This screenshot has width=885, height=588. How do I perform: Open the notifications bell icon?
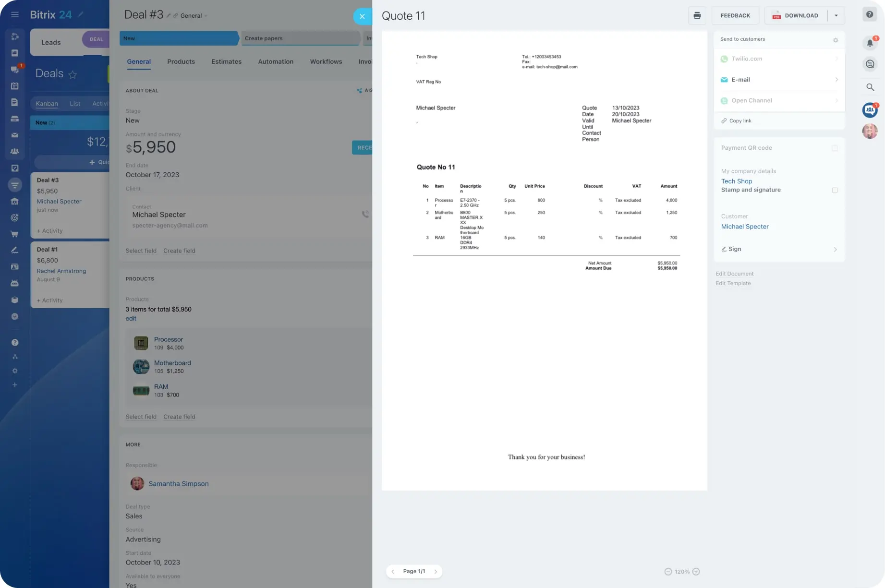click(x=870, y=43)
